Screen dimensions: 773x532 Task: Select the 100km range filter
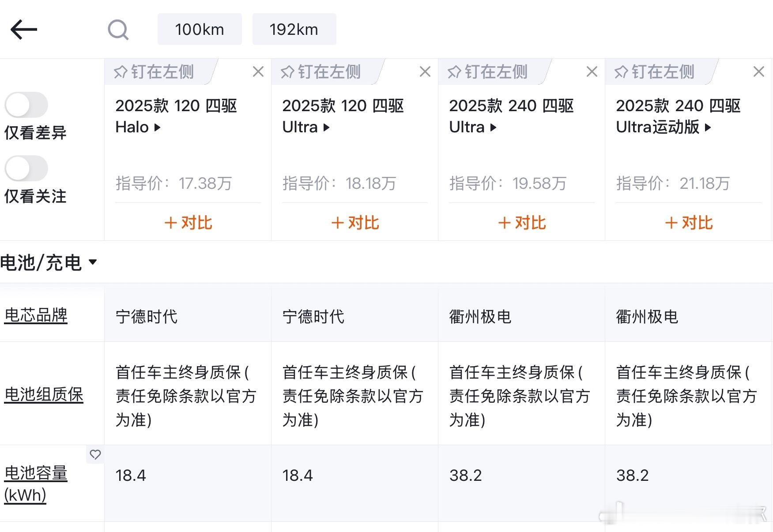click(x=200, y=29)
